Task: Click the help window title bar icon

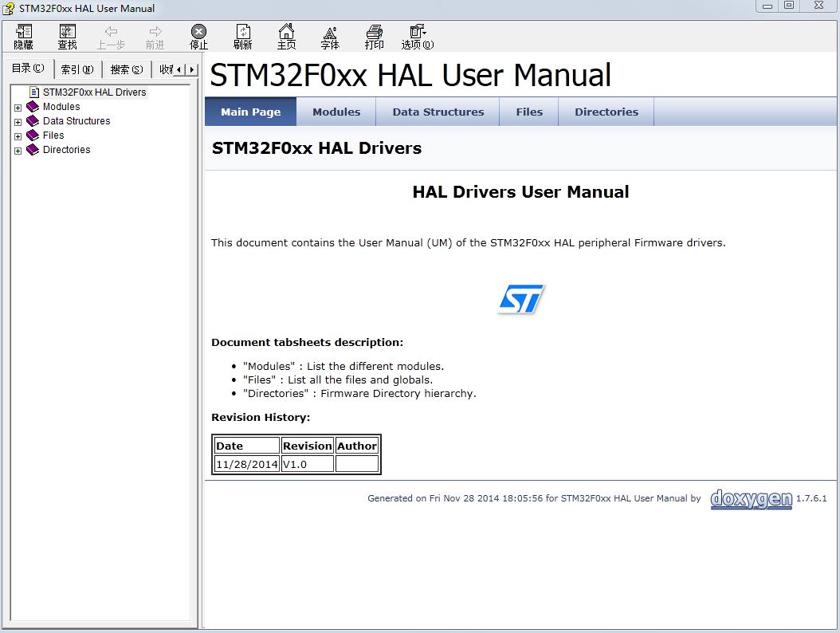Action: click(x=9, y=8)
